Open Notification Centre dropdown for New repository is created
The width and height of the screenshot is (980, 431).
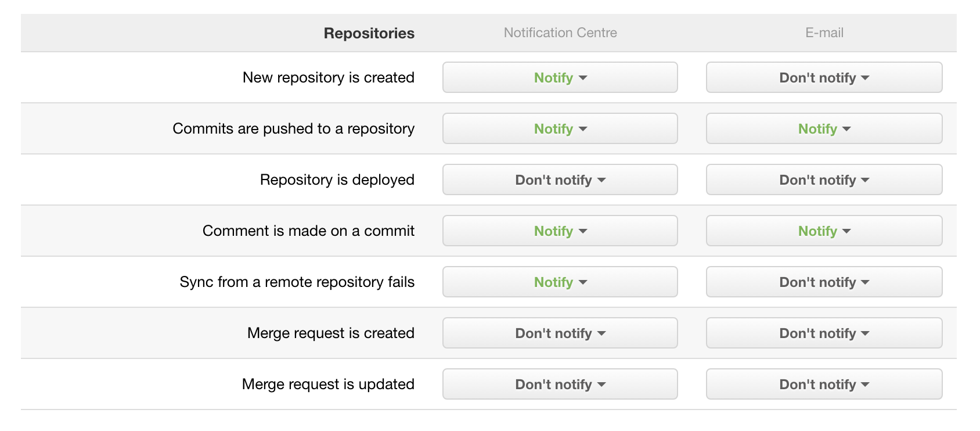[560, 77]
